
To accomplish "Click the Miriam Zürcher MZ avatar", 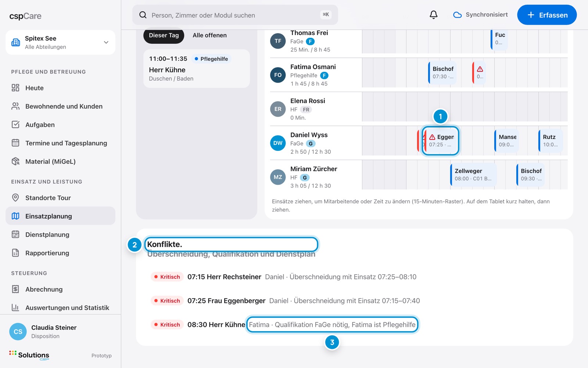I will coord(278,177).
